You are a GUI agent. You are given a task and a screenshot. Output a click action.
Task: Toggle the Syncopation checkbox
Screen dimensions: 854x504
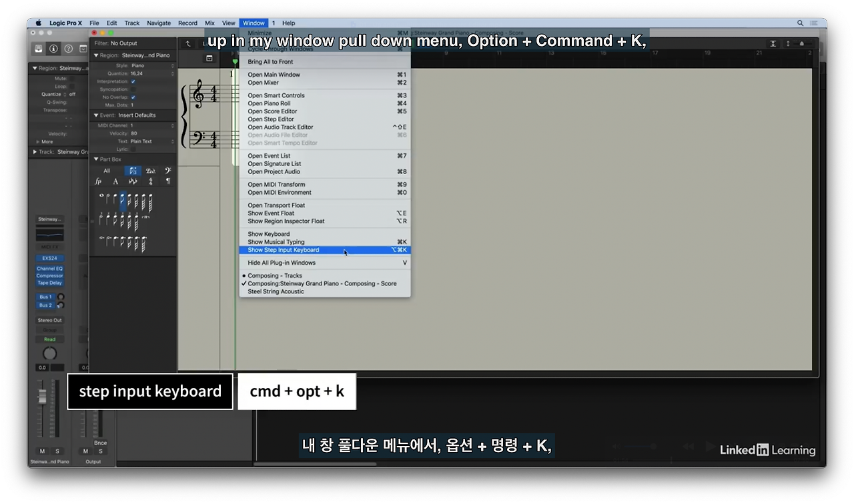pyautogui.click(x=133, y=89)
